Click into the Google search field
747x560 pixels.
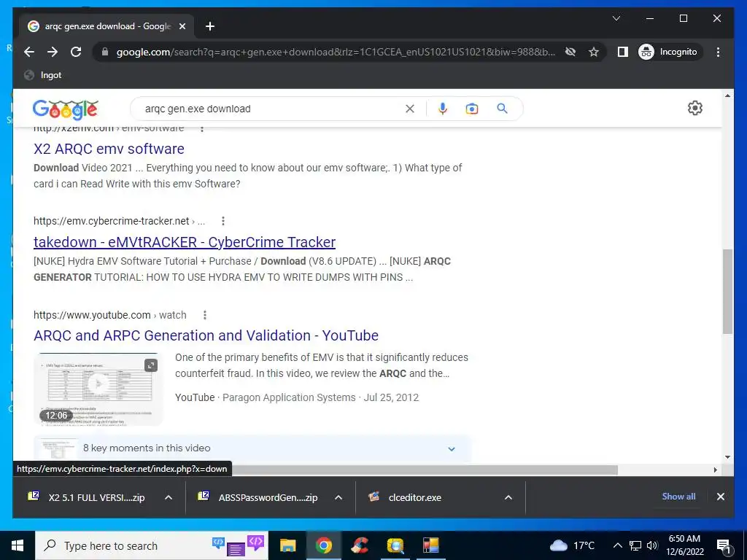pos(271,109)
